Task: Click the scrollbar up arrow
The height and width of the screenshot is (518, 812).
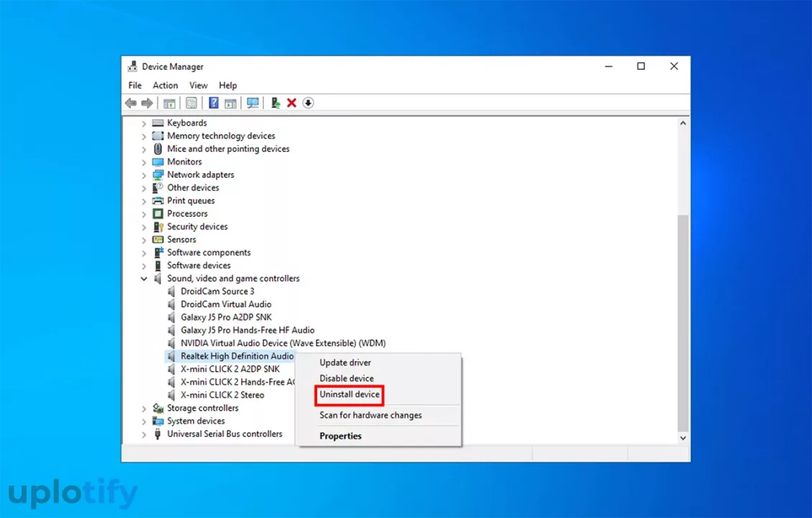Action: pos(683,123)
